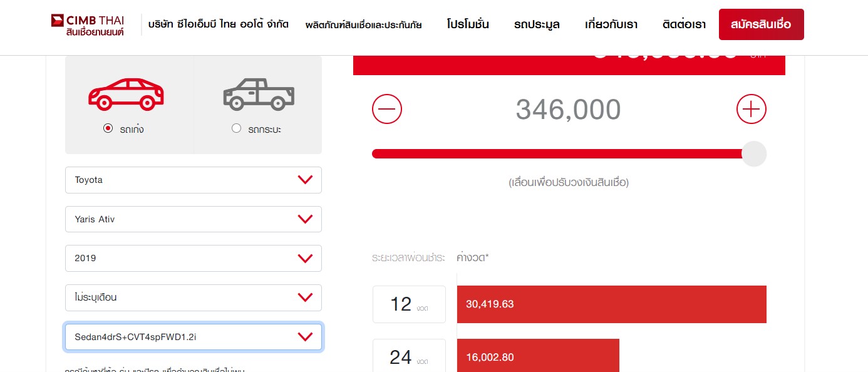Viewport: 868px width, 372px height.
Task: Decrease loan amount with minus icon
Action: tap(387, 110)
